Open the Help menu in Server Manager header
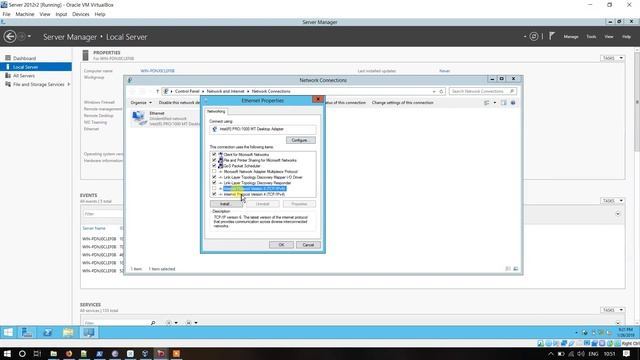Screen dimensions: 640x360 (x=626, y=37)
